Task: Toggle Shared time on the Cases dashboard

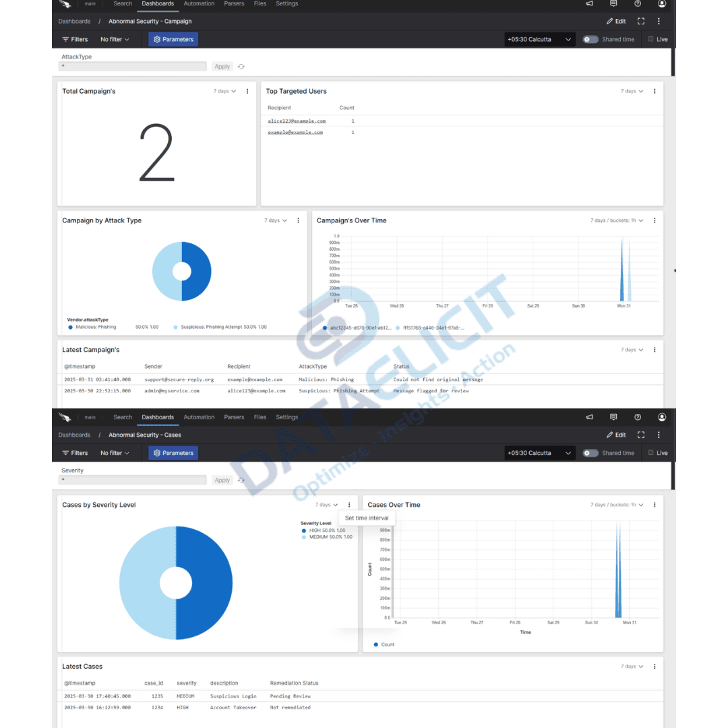Action: pos(588,452)
